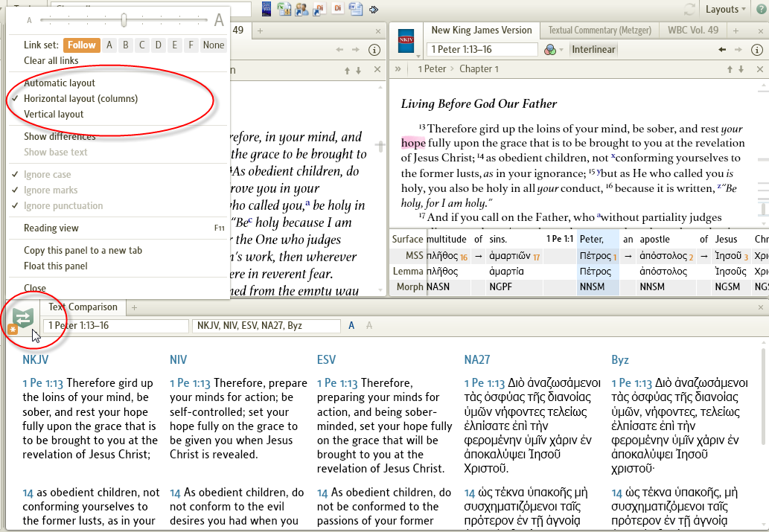Screen dimensions: 769x532
Task: Add new tab in the left resource panel
Action: (x=261, y=31)
